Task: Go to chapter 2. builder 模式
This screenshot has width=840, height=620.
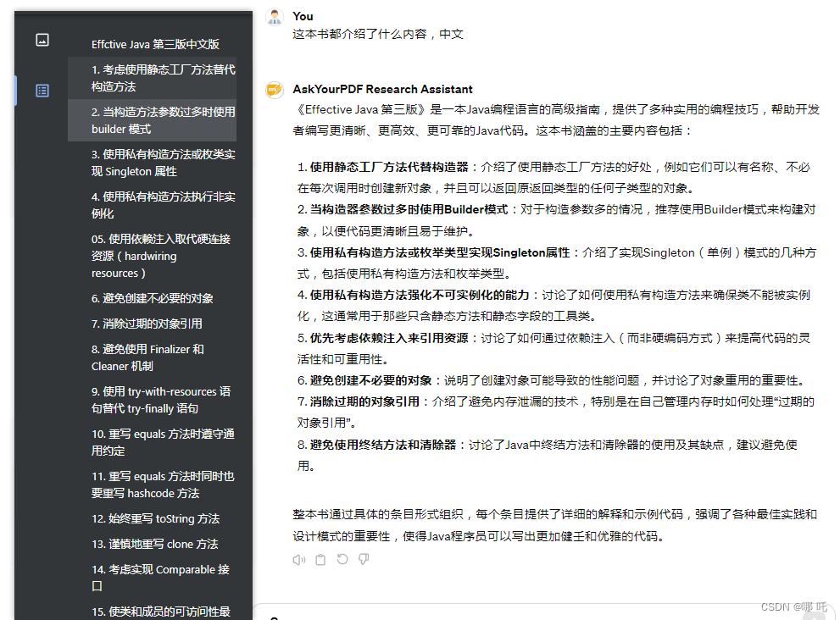Action: 152,120
